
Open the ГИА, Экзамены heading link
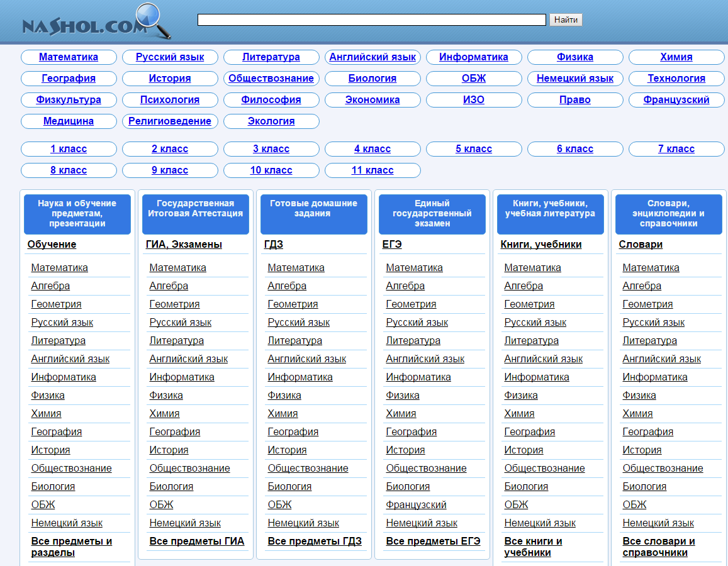184,245
